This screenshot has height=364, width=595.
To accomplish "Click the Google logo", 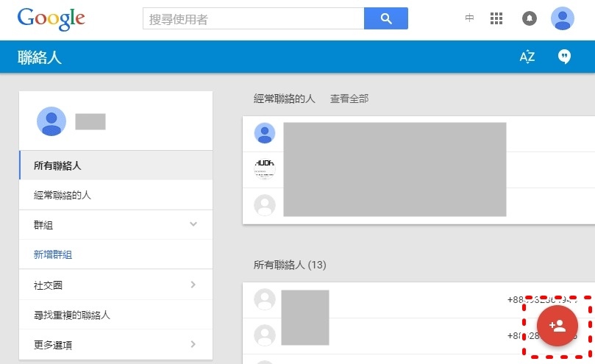I will click(51, 19).
